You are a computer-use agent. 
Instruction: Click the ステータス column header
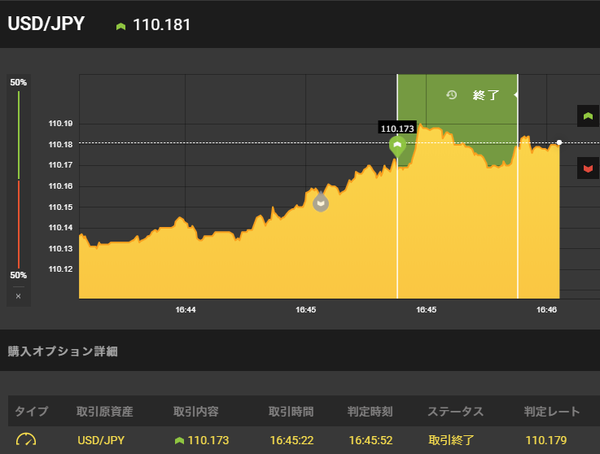pyautogui.click(x=455, y=412)
